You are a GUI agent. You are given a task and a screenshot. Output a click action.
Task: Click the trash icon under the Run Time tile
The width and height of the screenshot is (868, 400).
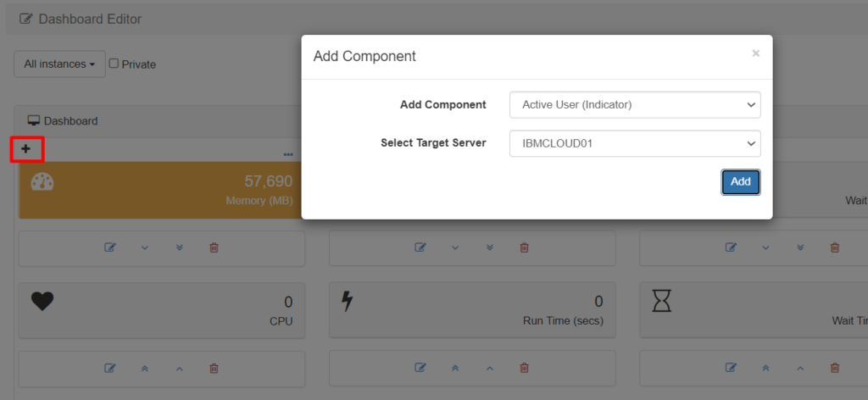(x=524, y=368)
